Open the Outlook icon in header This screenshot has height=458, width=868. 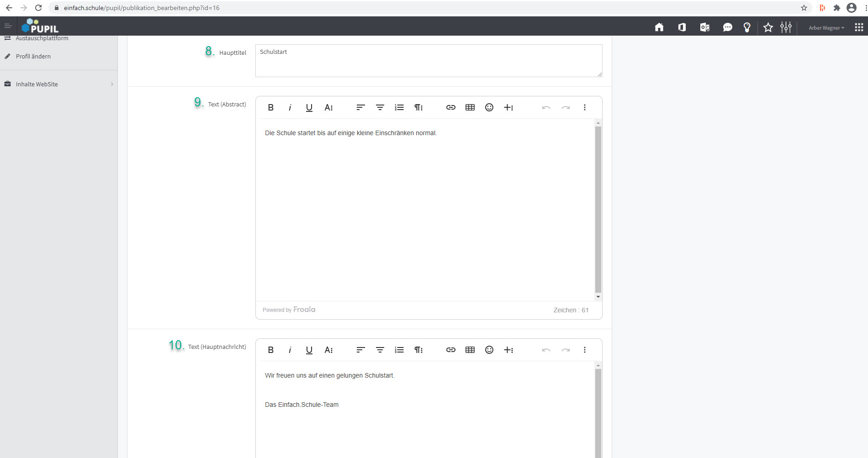[705, 27]
